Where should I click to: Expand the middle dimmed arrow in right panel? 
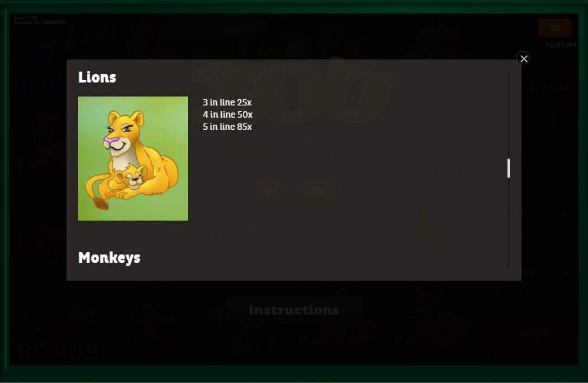(565, 231)
